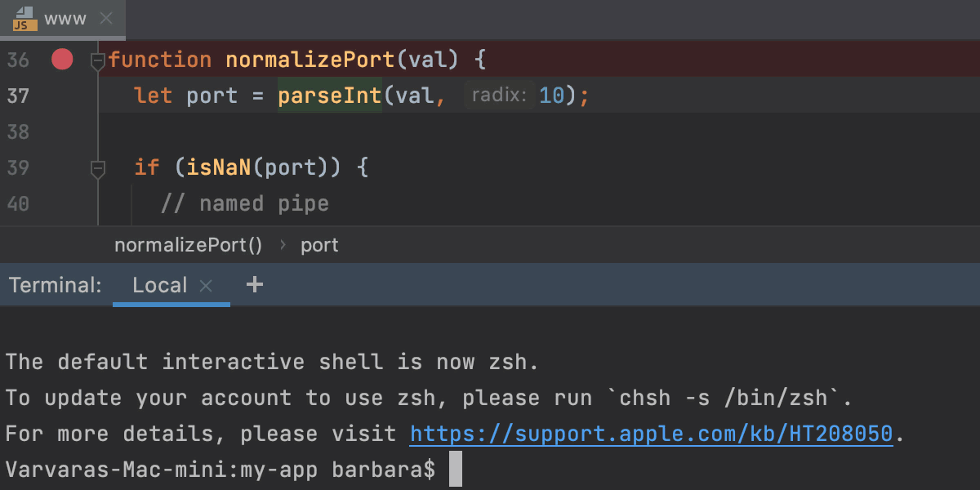Click the red breakpoint icon on line 36
Screen dimensions: 980x490
tap(61, 59)
